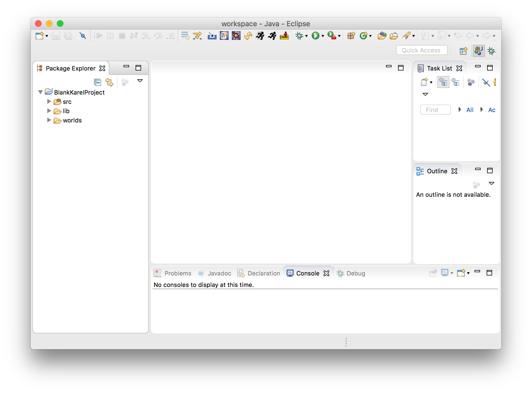The width and height of the screenshot is (532, 393).
Task: Open the Search dropdown arrow
Action: [x=414, y=36]
